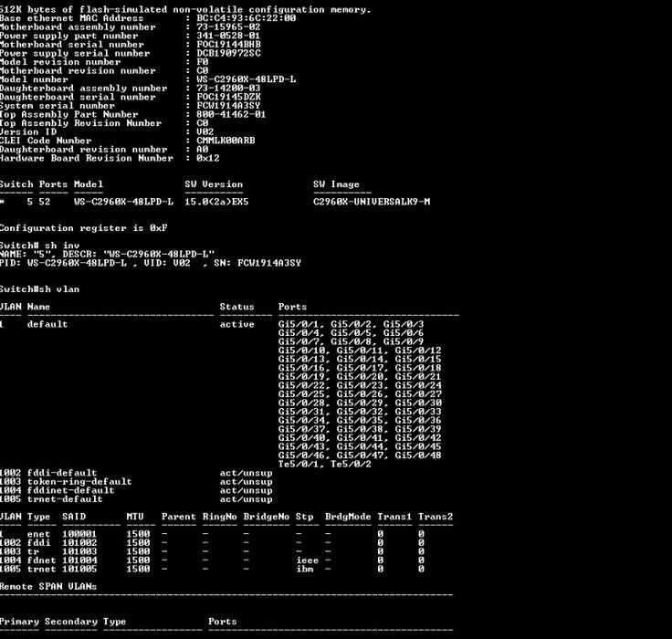Click the 'Switch#sh vlan' command line
Image resolution: width=672 pixels, height=639 pixels.
click(39, 289)
